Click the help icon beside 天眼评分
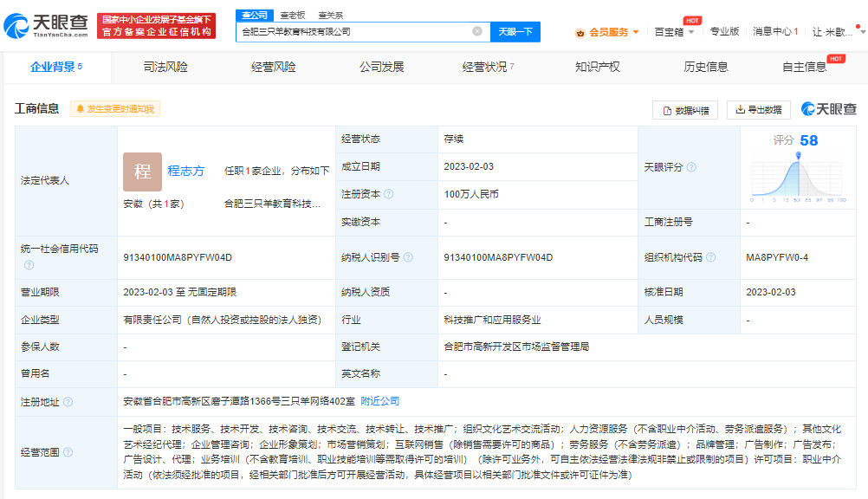This screenshot has height=499, width=868. [691, 167]
